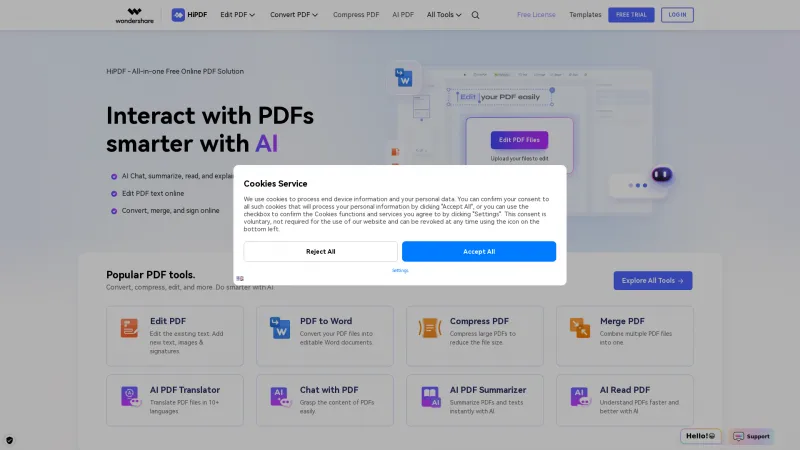
Task: Click 'Popular PDF tools.' heading
Action: [x=151, y=274]
